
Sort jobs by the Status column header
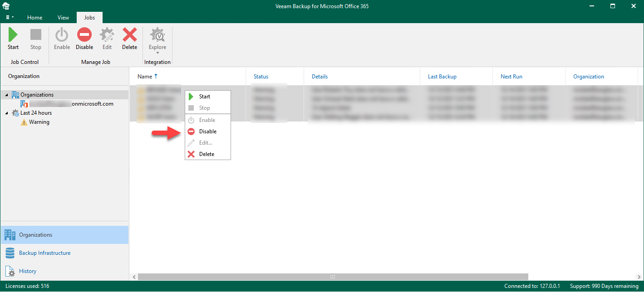pyautogui.click(x=275, y=77)
